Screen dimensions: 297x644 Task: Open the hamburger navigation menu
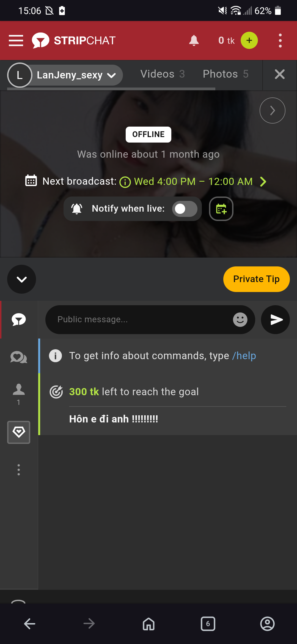[x=16, y=40]
